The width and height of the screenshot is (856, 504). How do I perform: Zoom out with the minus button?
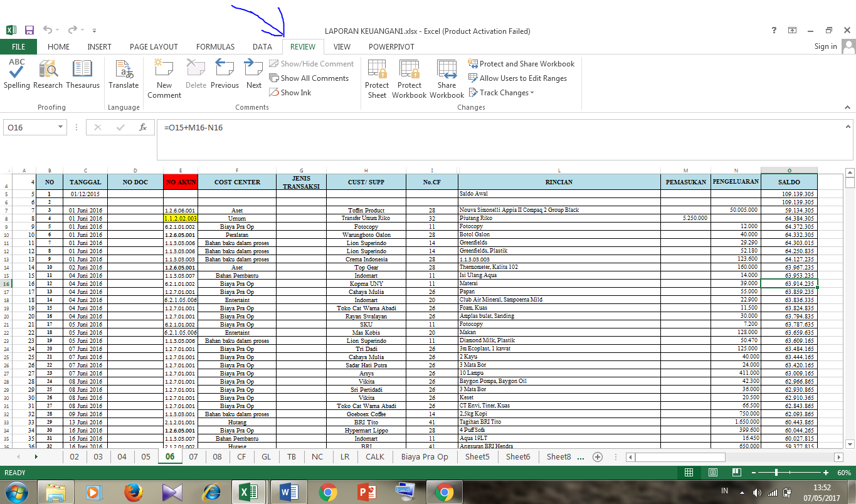pos(753,473)
